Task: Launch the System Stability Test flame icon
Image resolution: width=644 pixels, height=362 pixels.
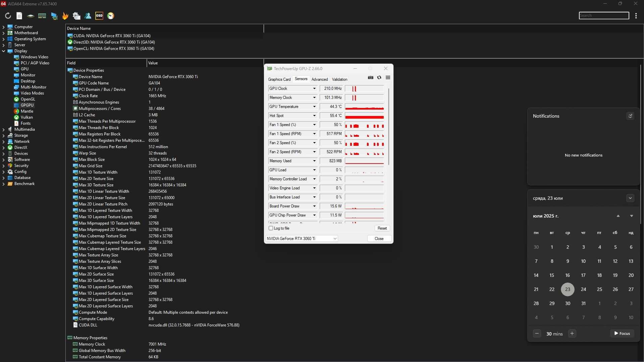Action: (x=65, y=16)
